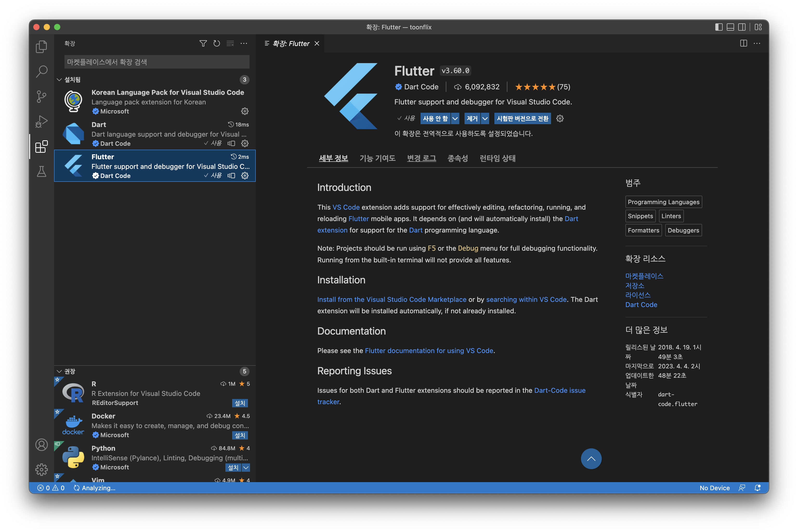Viewport: 798px width, 532px height.
Task: Open notifications bell in status bar
Action: coord(757,488)
